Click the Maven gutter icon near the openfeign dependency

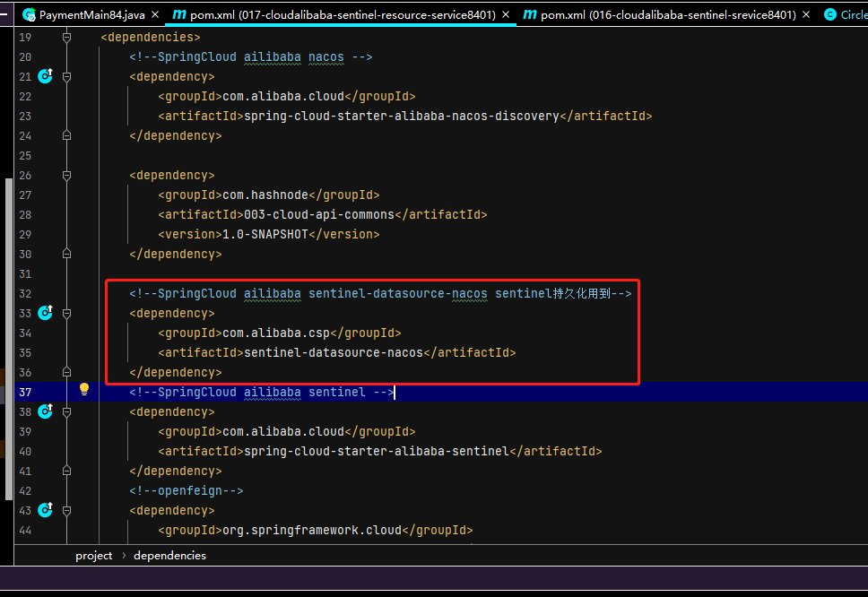(45, 510)
